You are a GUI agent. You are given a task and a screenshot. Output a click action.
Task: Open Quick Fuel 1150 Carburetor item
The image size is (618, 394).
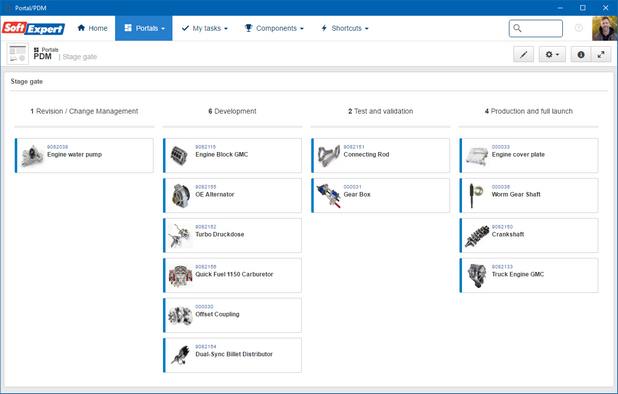point(234,274)
